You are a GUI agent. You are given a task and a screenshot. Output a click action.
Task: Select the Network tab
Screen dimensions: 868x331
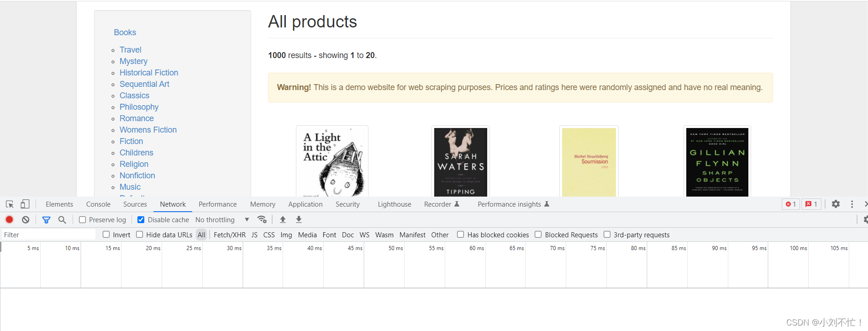(173, 204)
